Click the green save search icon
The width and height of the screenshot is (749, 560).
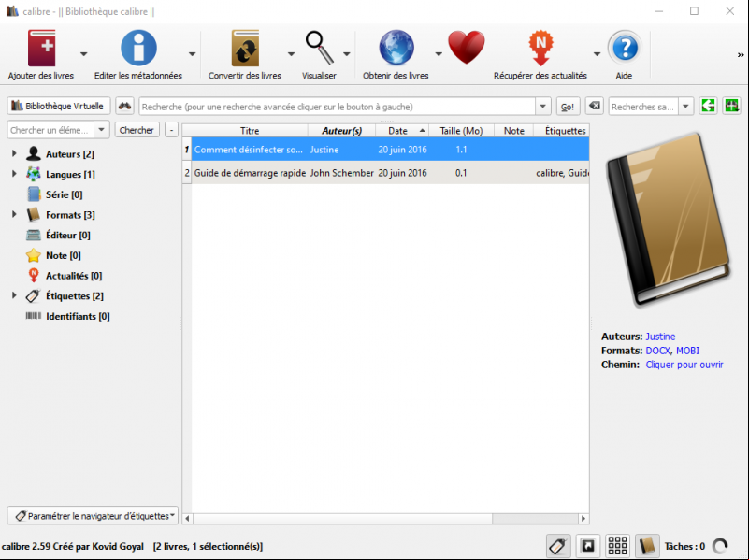tap(732, 106)
